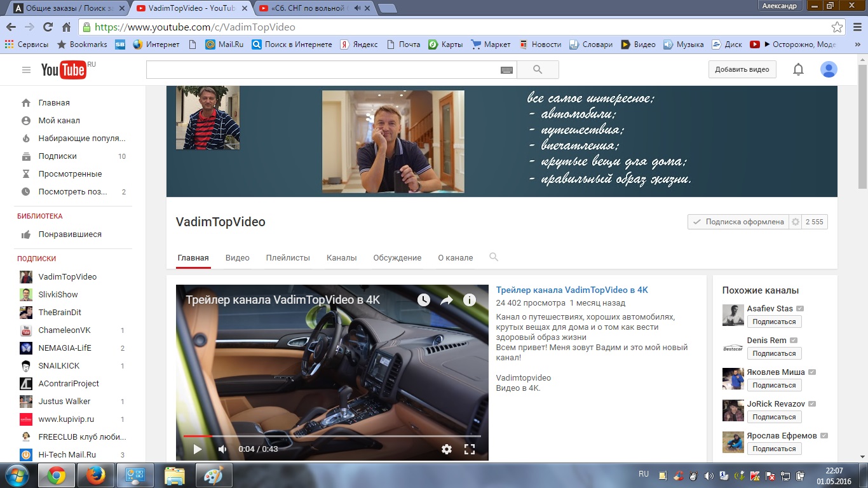Subscribe to the Asafiev Stas channel
This screenshot has height=488, width=868.
tap(774, 322)
